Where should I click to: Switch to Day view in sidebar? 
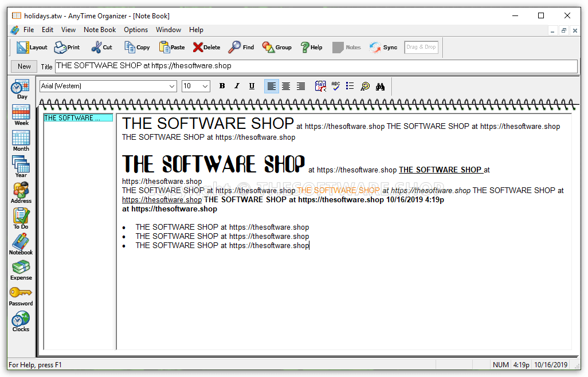21,89
